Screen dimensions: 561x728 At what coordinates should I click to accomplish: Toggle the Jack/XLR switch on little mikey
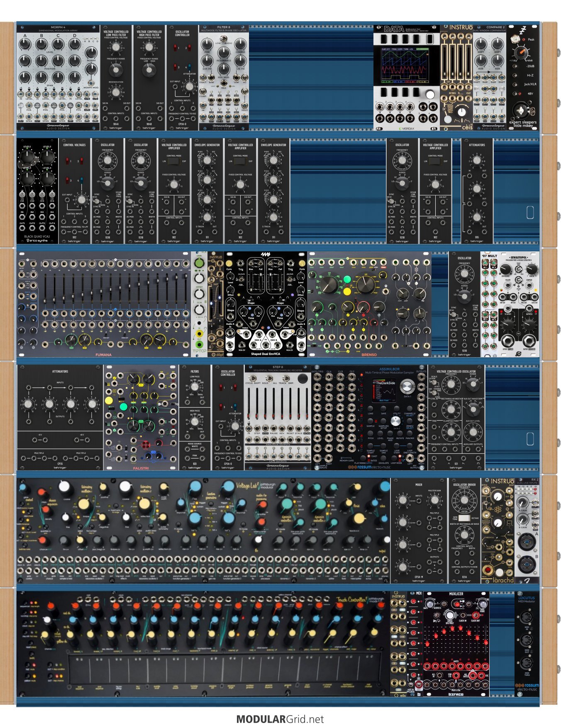[515, 84]
